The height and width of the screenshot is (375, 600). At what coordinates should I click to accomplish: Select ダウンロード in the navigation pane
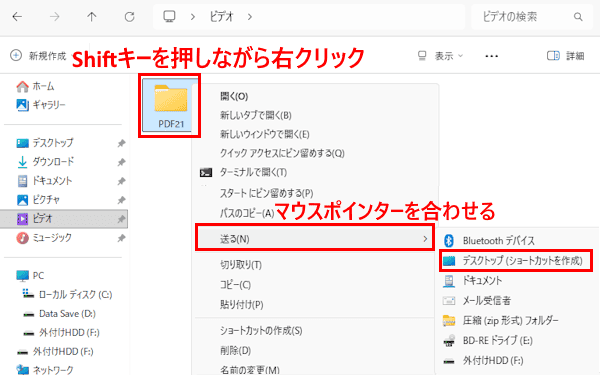[46, 162]
